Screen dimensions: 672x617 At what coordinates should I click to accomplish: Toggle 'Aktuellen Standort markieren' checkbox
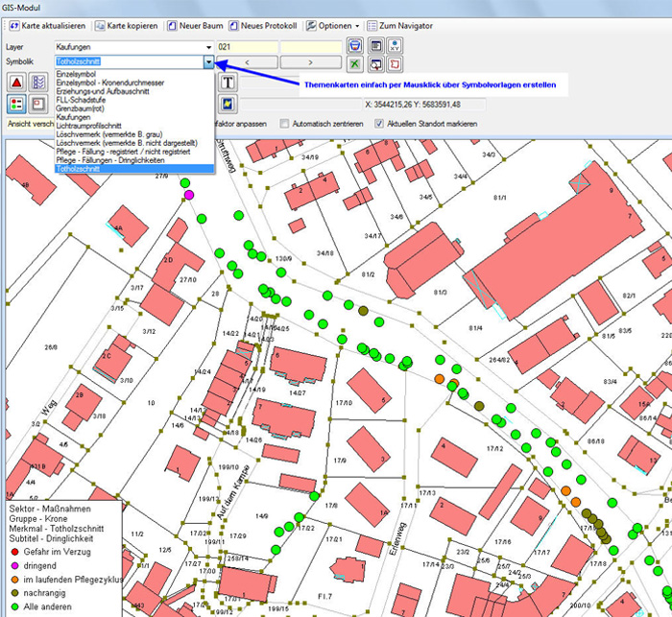point(380,124)
